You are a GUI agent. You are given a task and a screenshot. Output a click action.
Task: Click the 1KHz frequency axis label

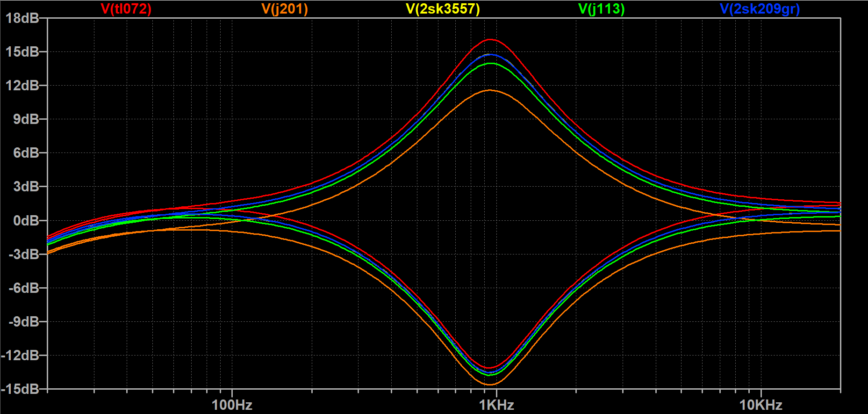496,405
